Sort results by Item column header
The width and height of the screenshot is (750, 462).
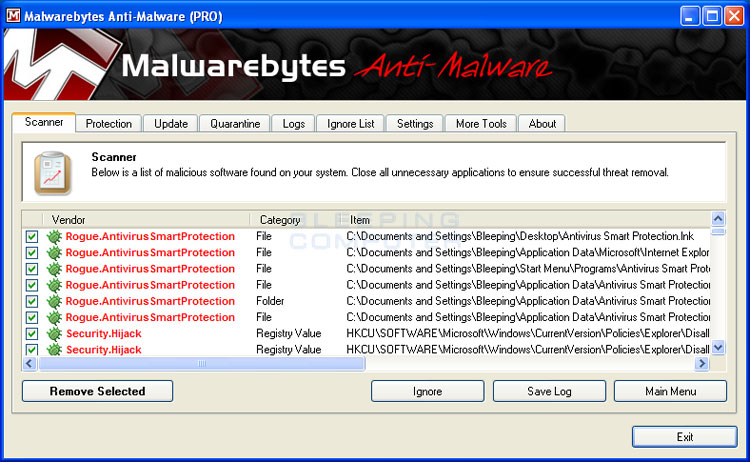(528, 220)
